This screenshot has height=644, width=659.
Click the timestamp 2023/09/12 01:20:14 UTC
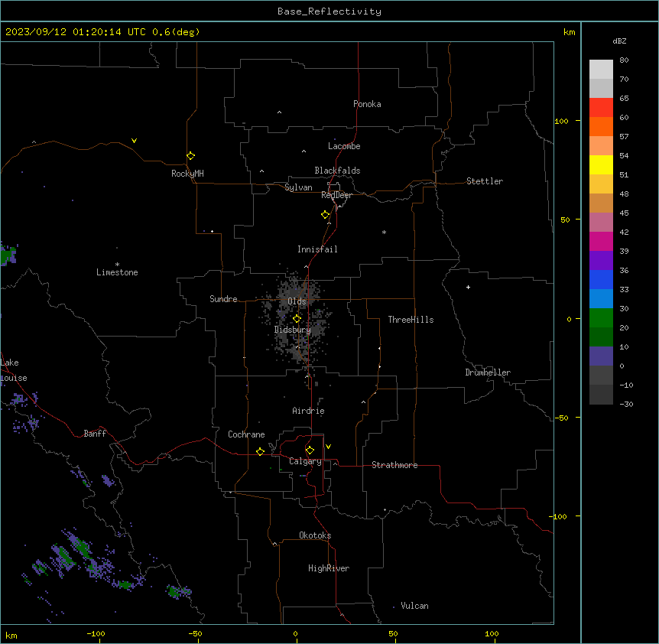[75, 32]
